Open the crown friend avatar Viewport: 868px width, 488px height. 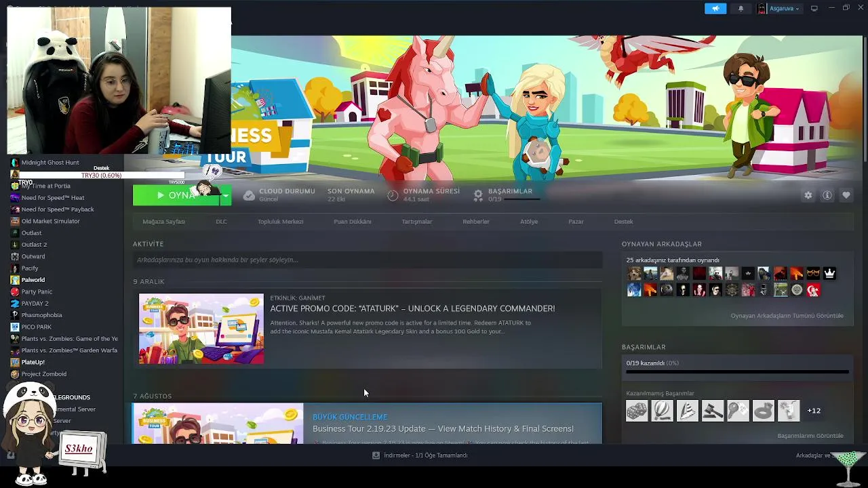click(x=829, y=274)
